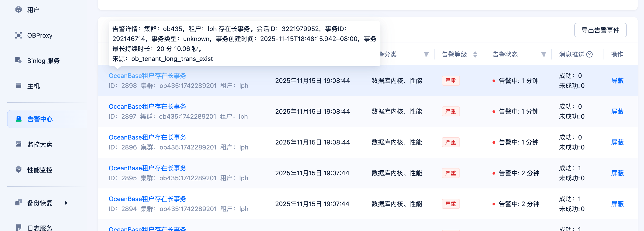Expand the 备份恢复 submenu arrow
The height and width of the screenshot is (231, 644).
66,203
